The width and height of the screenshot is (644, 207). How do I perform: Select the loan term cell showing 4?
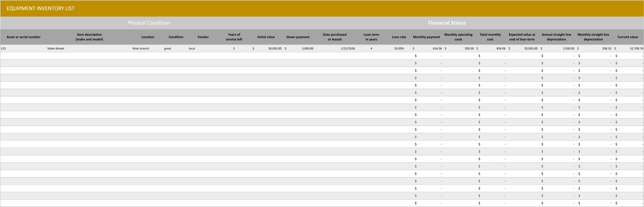tap(371, 48)
